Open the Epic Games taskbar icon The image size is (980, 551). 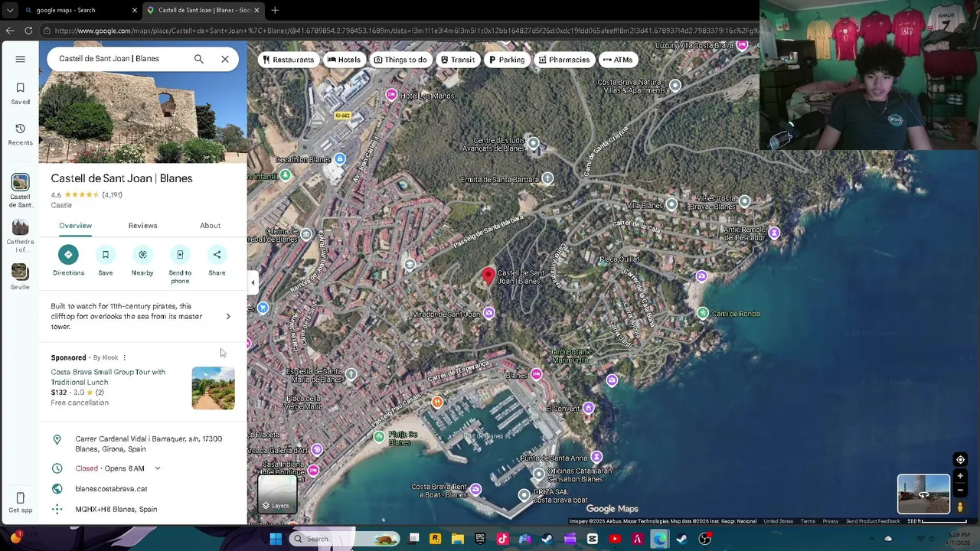[x=480, y=539]
